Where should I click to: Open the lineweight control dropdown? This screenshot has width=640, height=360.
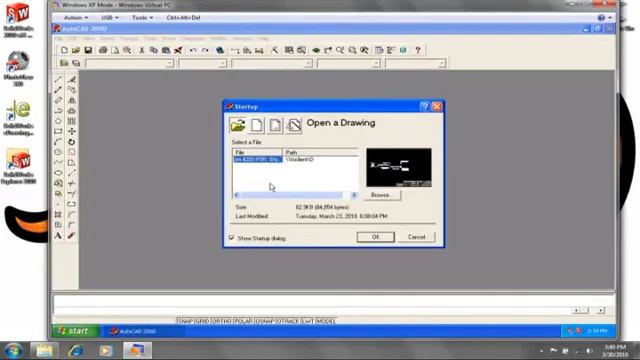coord(349,63)
